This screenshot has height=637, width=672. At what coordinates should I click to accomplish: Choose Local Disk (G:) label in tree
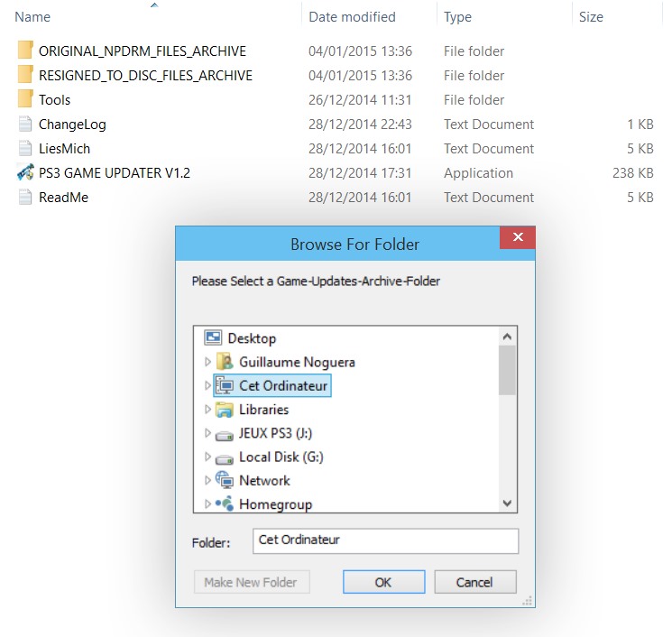[x=281, y=457]
